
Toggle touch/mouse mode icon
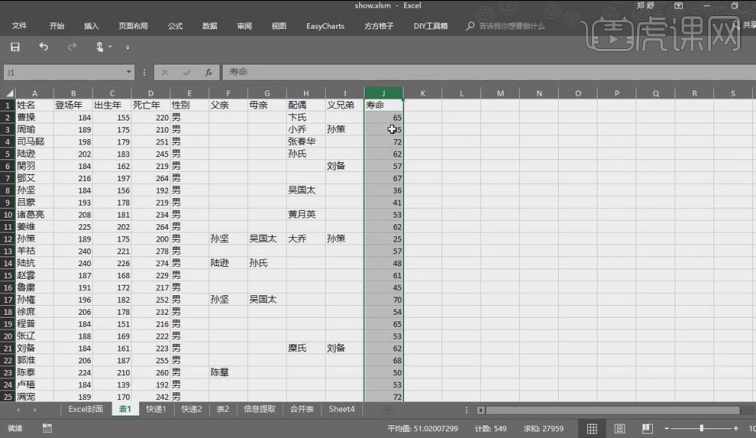pos(99,47)
